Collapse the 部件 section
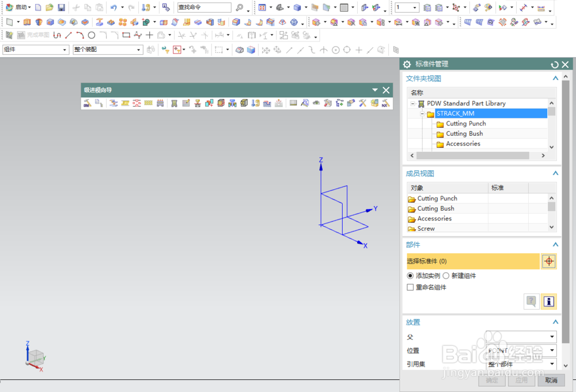 555,245
